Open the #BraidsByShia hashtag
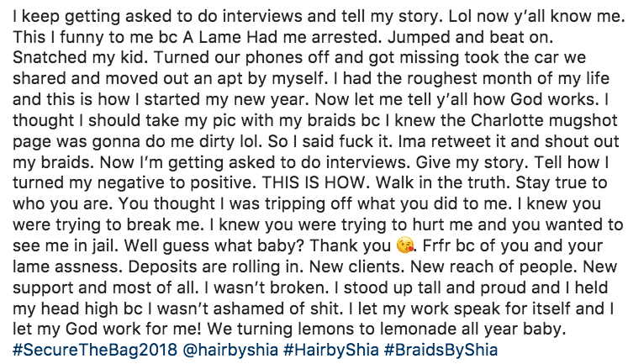Viewport: 628px width, 364px height. point(441,350)
